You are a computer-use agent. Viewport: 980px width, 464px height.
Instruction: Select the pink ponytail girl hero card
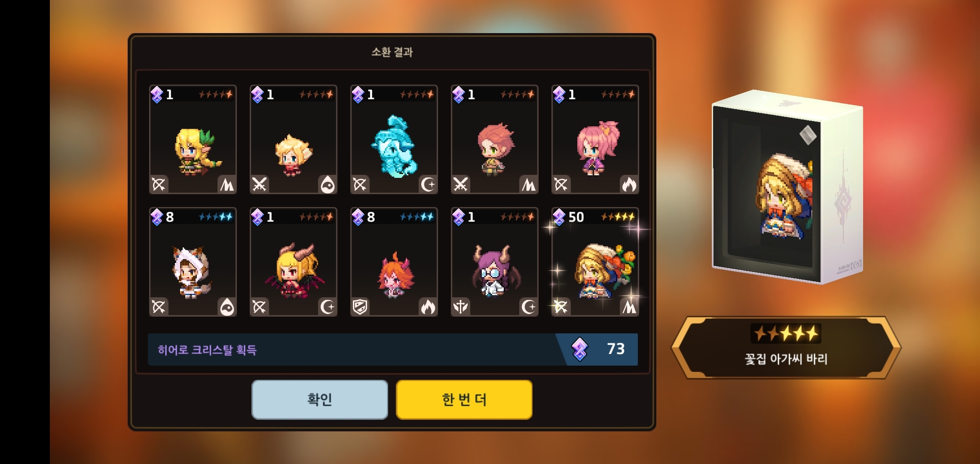tap(595, 140)
